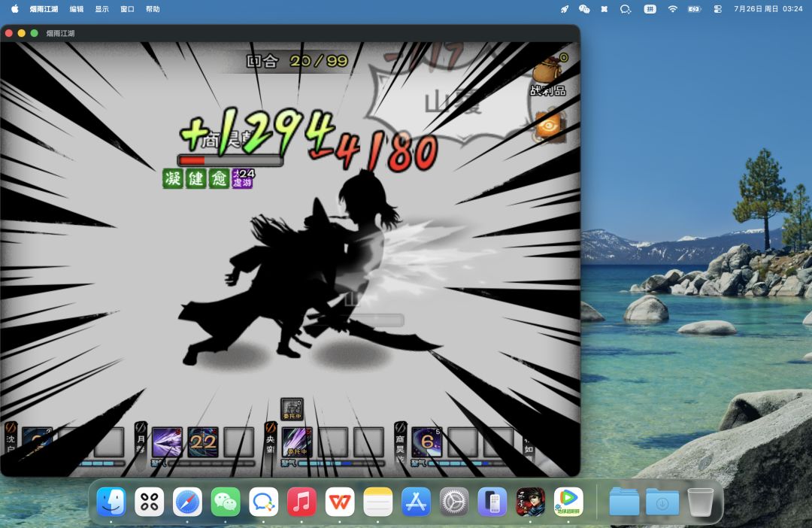This screenshot has height=528, width=812.
Task: Open WPS Office from the Dock
Action: click(340, 502)
